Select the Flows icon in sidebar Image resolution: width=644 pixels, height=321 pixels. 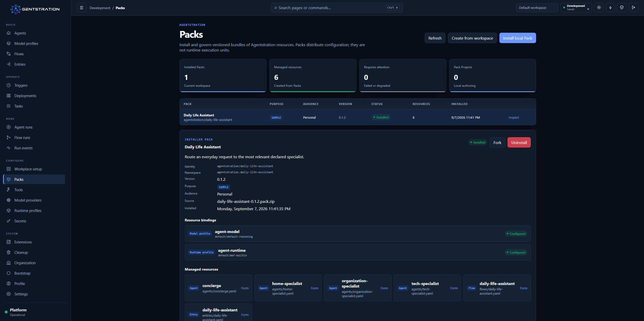click(x=9, y=54)
